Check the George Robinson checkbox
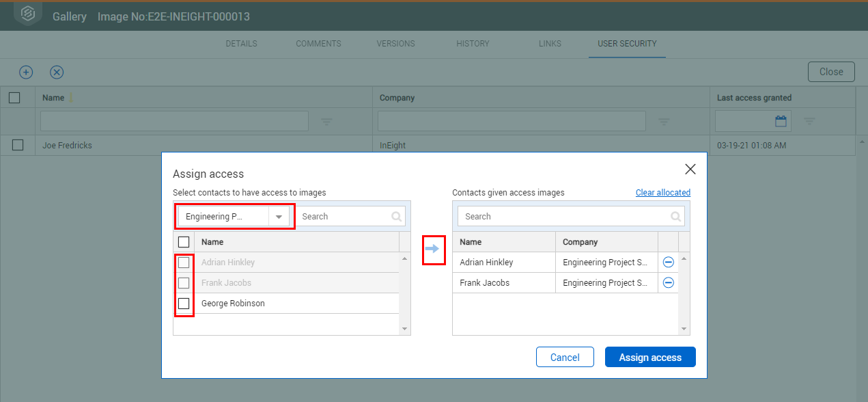Viewport: 868px width, 402px height. pos(184,303)
